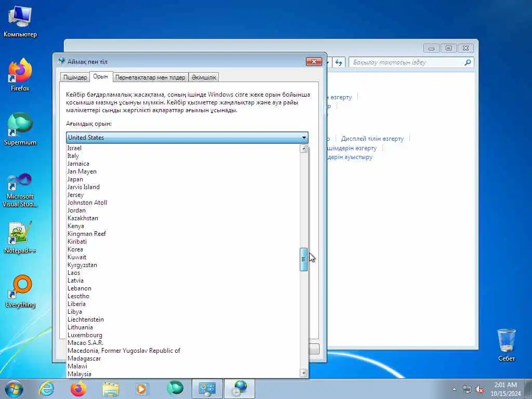Launch Notepad++ from the desktop
532x399 pixels.
(20, 237)
